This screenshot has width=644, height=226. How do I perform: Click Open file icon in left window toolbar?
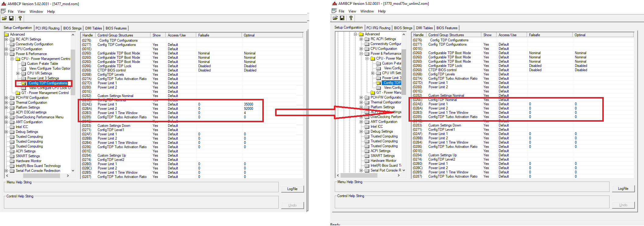click(x=4, y=18)
